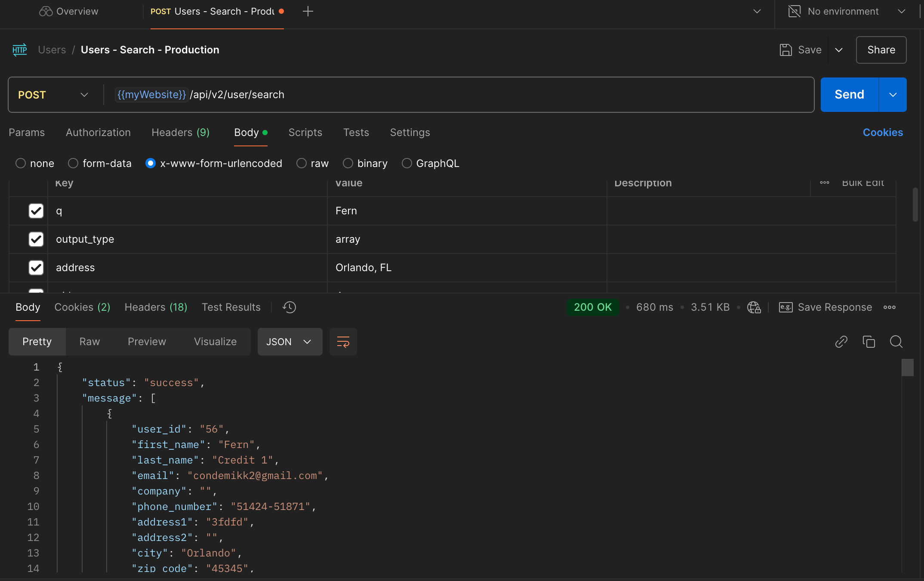Copy response link with the chain icon
924x581 pixels.
pos(841,342)
